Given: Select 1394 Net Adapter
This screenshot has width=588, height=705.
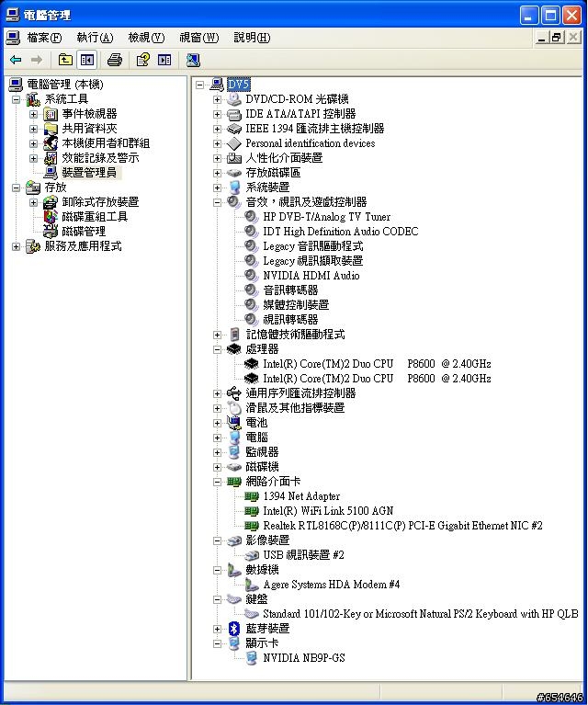Looking at the screenshot, I should point(301,496).
